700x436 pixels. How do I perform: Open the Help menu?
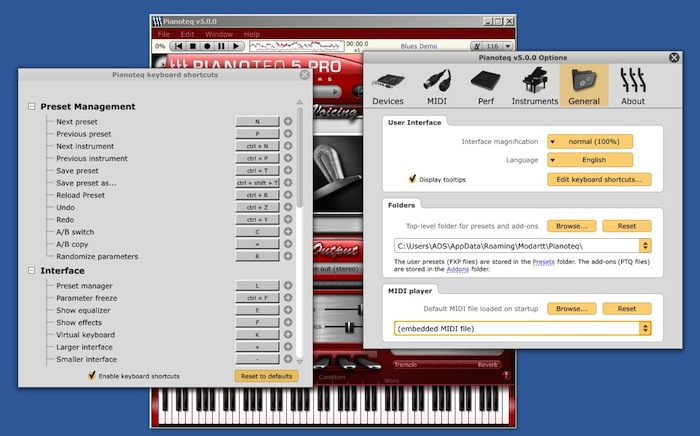[x=251, y=34]
